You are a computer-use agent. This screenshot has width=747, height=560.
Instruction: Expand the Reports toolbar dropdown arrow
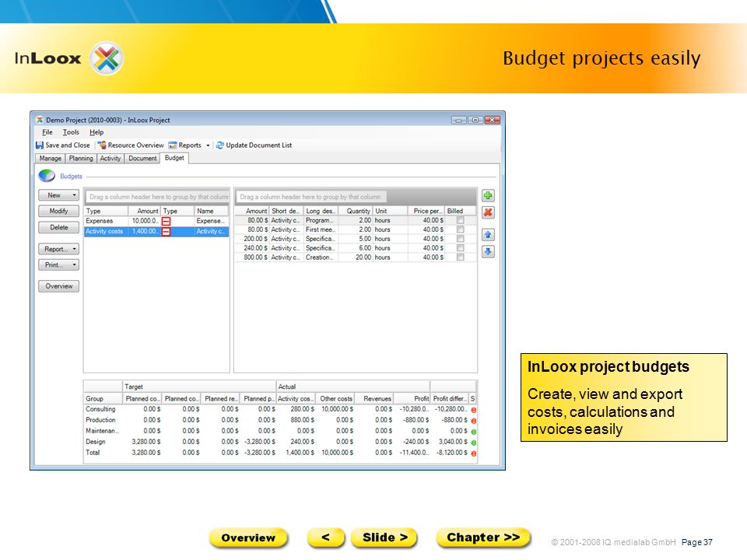tap(208, 145)
